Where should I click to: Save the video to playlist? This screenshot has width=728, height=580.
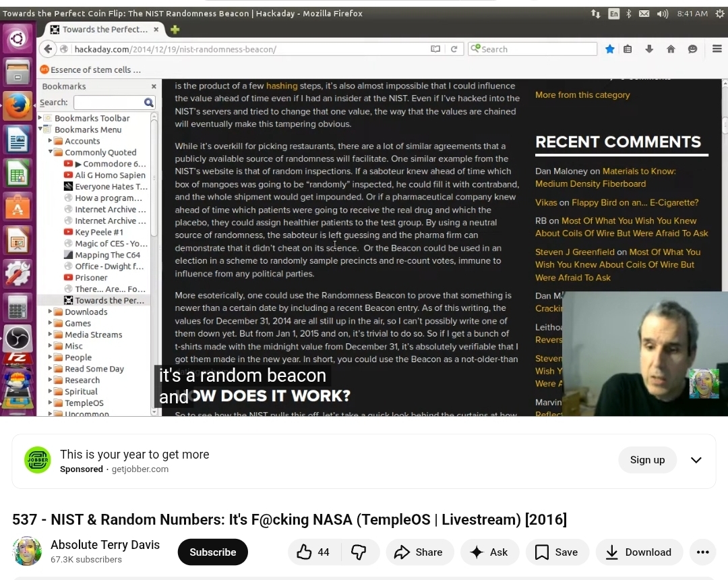click(x=557, y=552)
